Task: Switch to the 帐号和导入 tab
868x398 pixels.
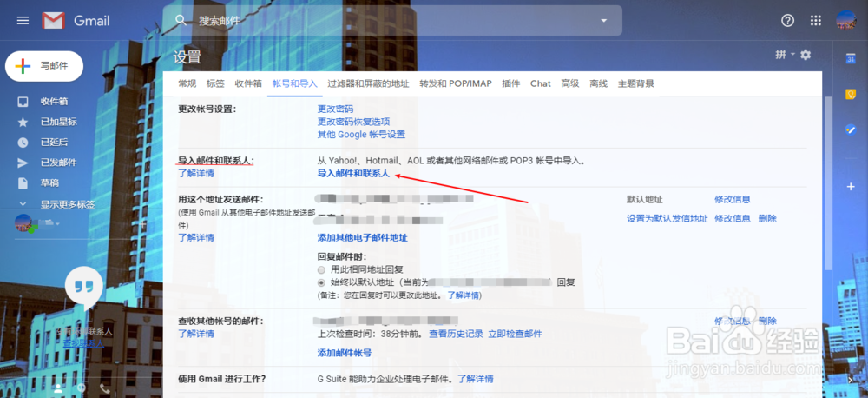Action: click(x=294, y=83)
